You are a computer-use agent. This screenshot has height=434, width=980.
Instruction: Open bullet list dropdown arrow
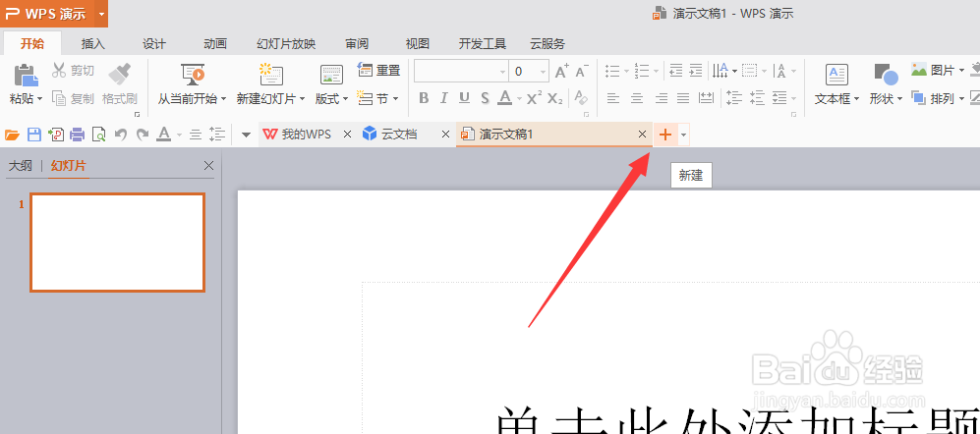[x=625, y=72]
